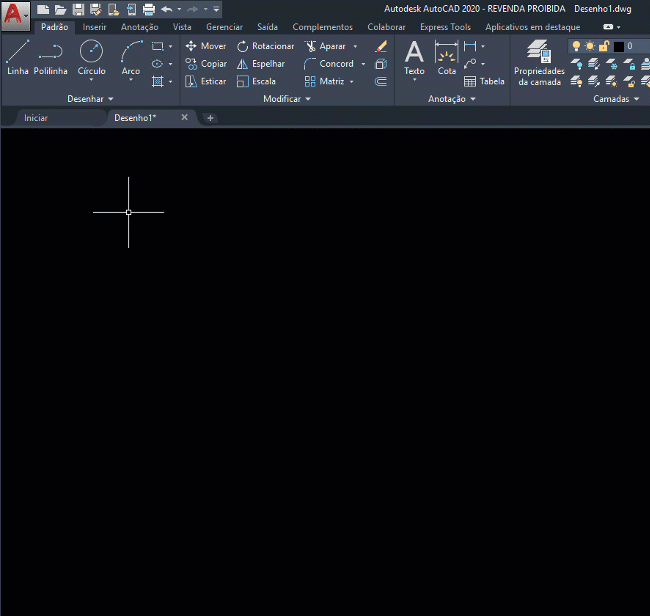
Task: Expand the rectangle tool dropdown arrow
Action: click(170, 46)
